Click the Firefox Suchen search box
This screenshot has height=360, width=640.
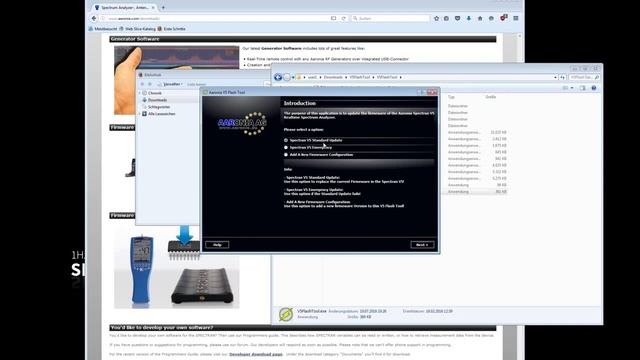point(391,18)
